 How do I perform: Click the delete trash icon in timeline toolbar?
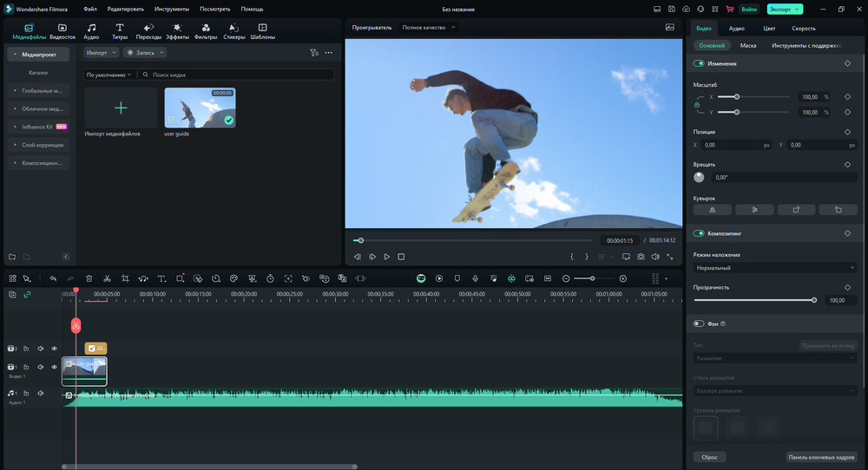pos(89,278)
